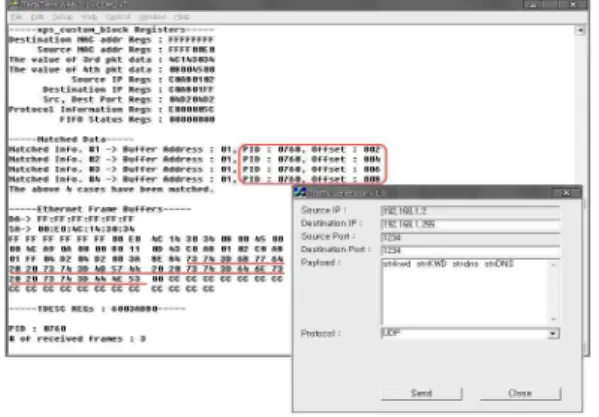The width and height of the screenshot is (599, 417).
Task: Close the traffic generator dialog with X
Action: (566, 193)
